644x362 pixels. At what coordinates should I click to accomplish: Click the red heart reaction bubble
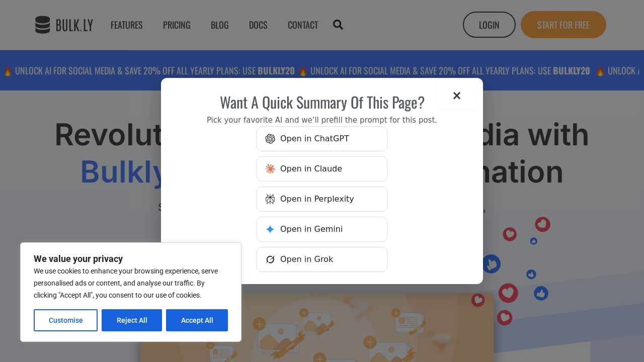(x=508, y=293)
